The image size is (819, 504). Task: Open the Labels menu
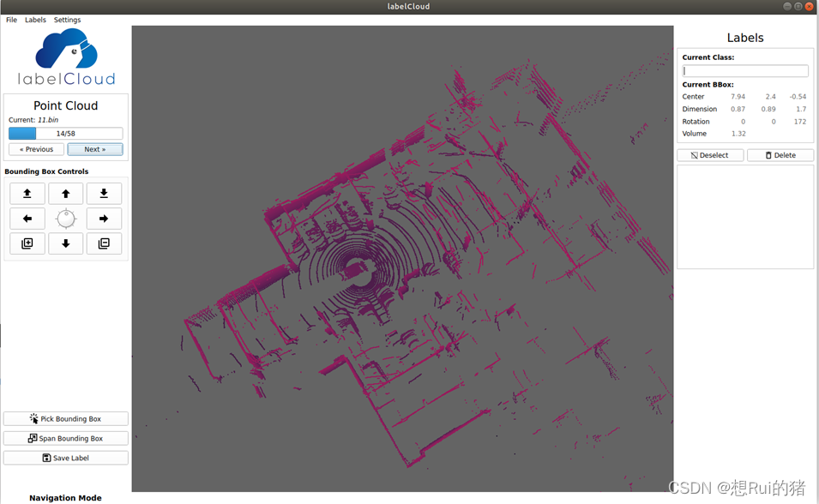coord(35,20)
